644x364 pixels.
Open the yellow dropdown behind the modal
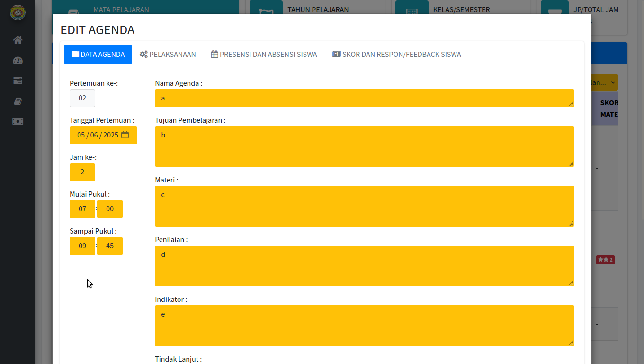click(605, 82)
